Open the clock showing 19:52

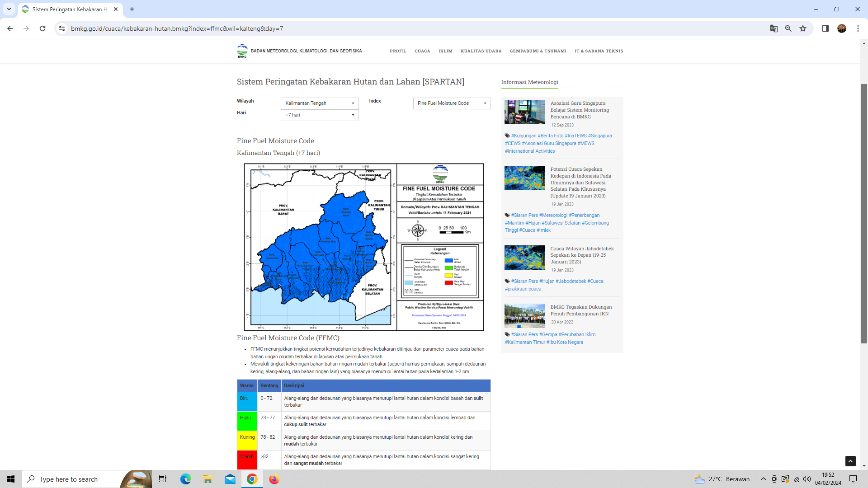click(828, 479)
